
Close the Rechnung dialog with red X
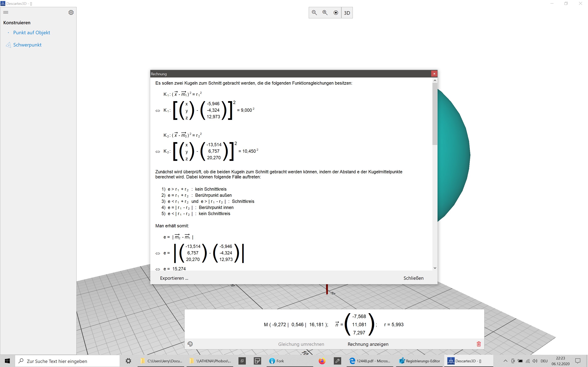point(434,74)
